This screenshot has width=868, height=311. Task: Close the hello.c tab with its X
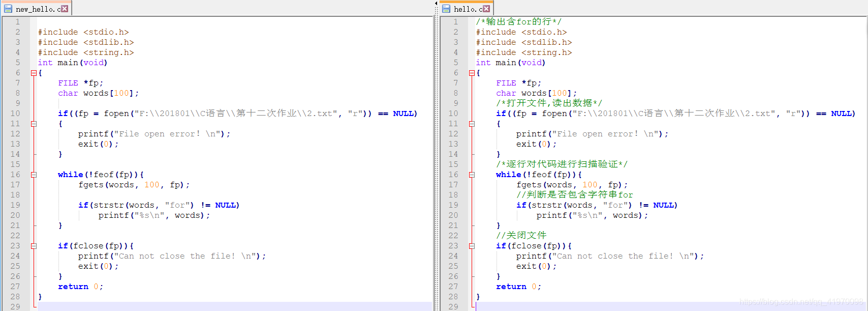486,9
